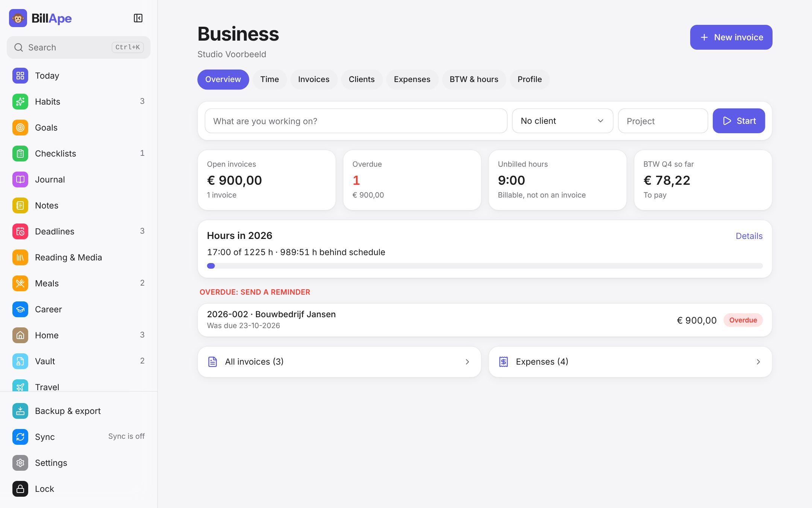Switch to the BTW & hours tab
The width and height of the screenshot is (812, 508).
(x=474, y=79)
